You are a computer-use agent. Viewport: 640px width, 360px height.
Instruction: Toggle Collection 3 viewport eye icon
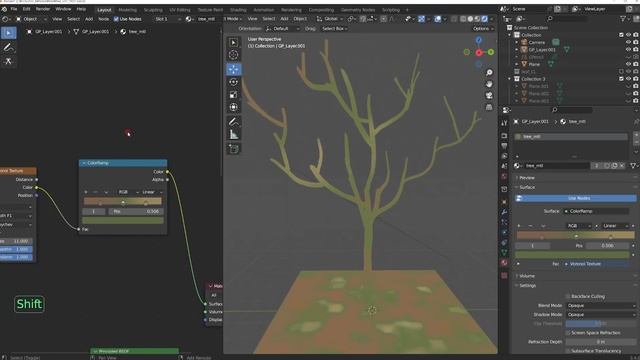pyautogui.click(x=629, y=79)
